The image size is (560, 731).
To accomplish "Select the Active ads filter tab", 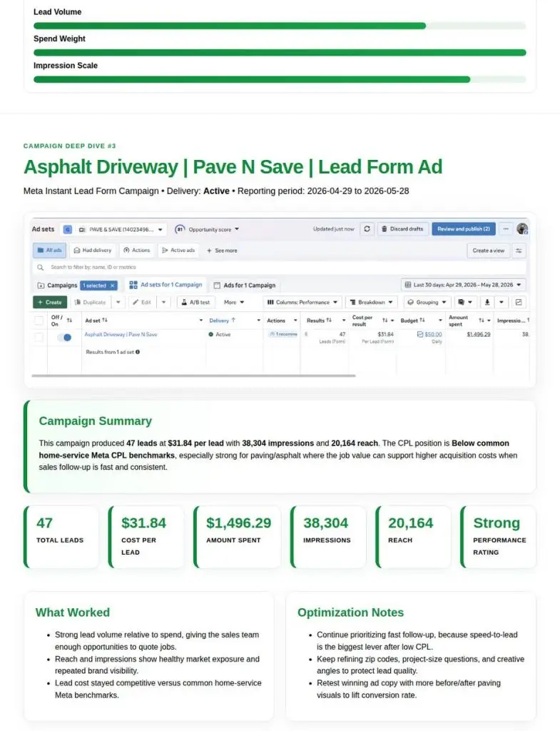I will point(178,251).
